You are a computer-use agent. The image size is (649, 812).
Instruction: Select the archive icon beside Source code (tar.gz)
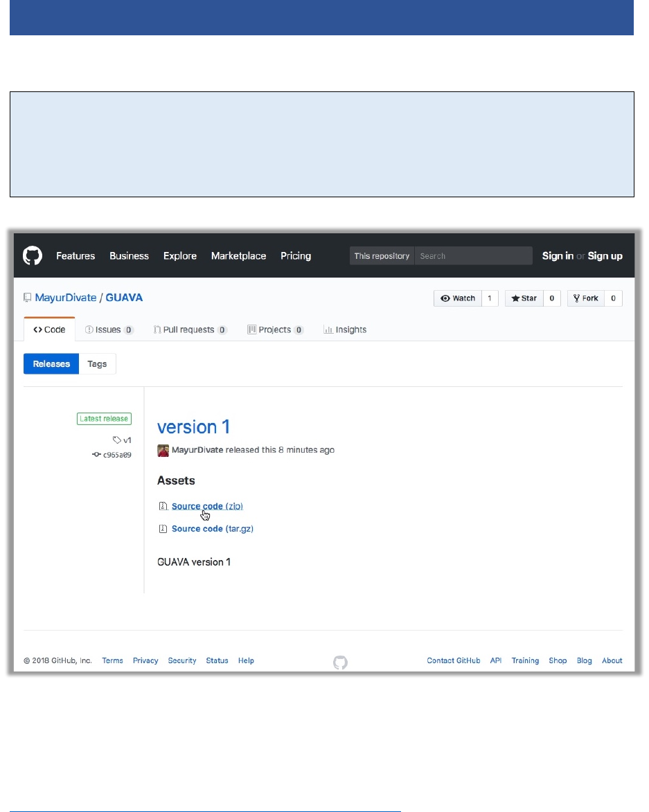click(163, 529)
